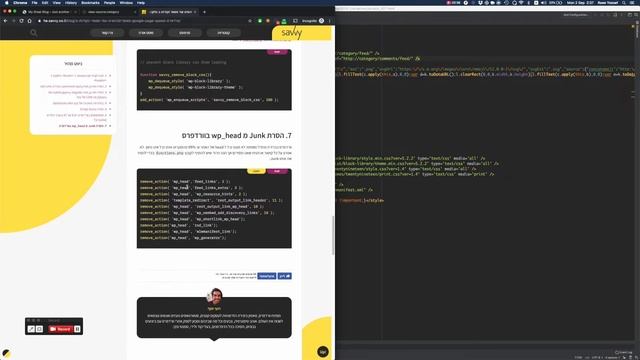The width and height of the screenshot is (640, 360).
Task: Open the History menu in macOS menu bar
Action: [x=71, y=2]
